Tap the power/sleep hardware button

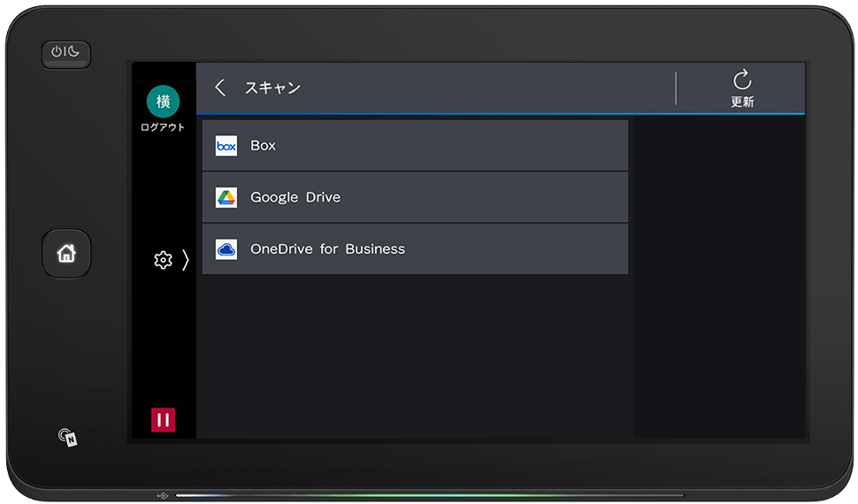(x=65, y=54)
